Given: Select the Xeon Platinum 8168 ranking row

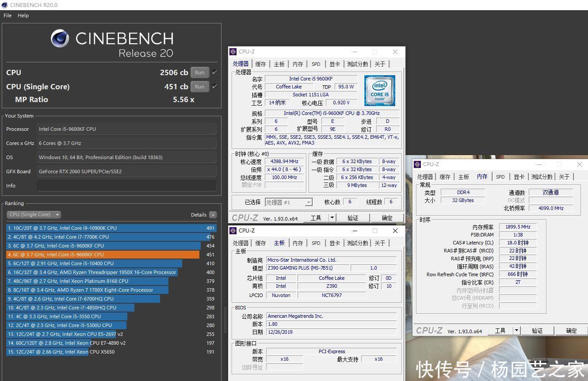Looking at the screenshot, I should click(111, 281).
